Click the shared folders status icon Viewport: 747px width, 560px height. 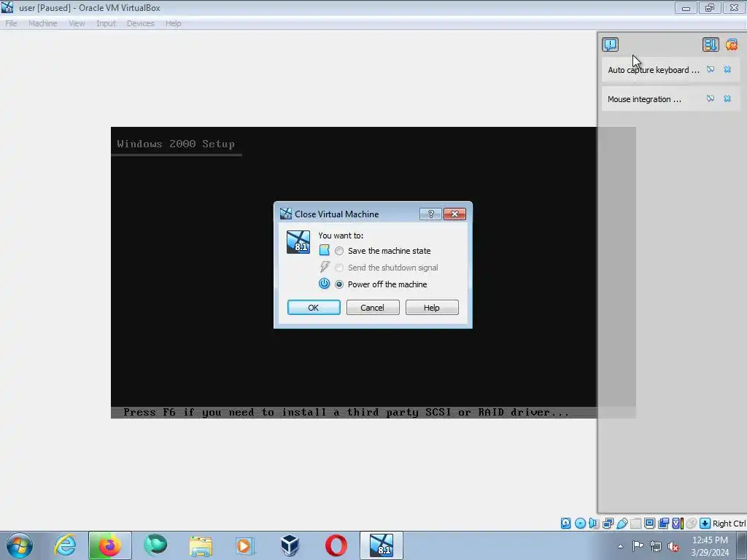pos(635,524)
